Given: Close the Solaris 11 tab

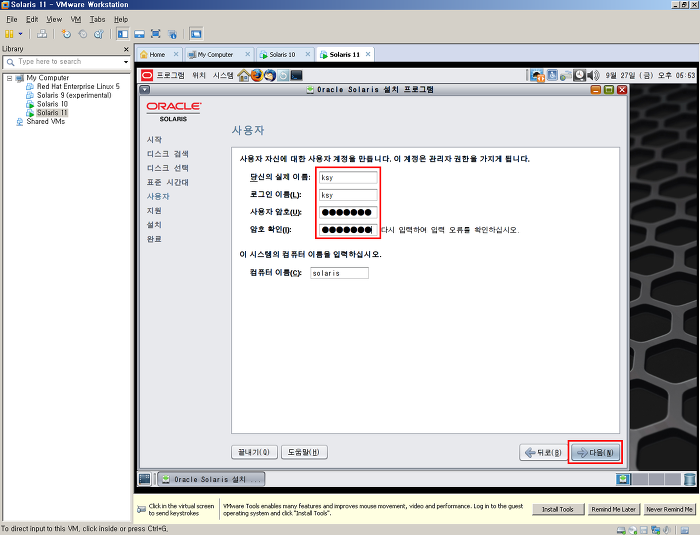Looking at the screenshot, I should [x=368, y=54].
